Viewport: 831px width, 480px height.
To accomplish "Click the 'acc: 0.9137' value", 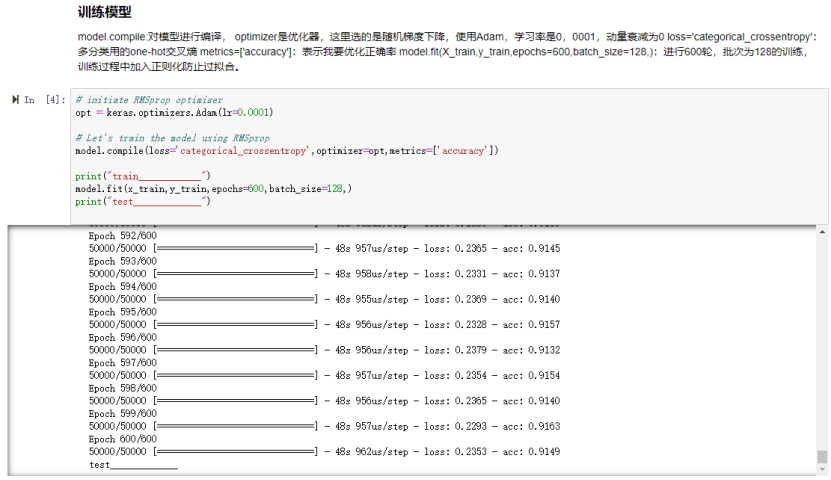I will [531, 274].
